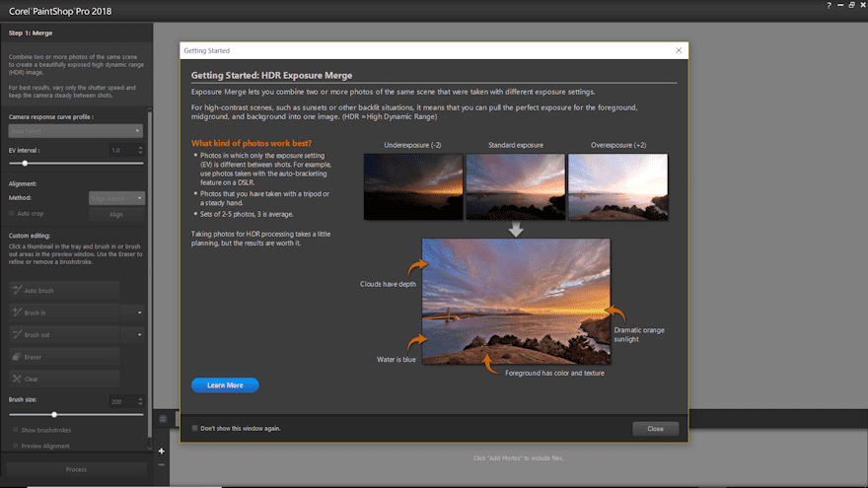Toggle the Show brushstrokes checkbox
The width and height of the screenshot is (868, 488).
15,431
